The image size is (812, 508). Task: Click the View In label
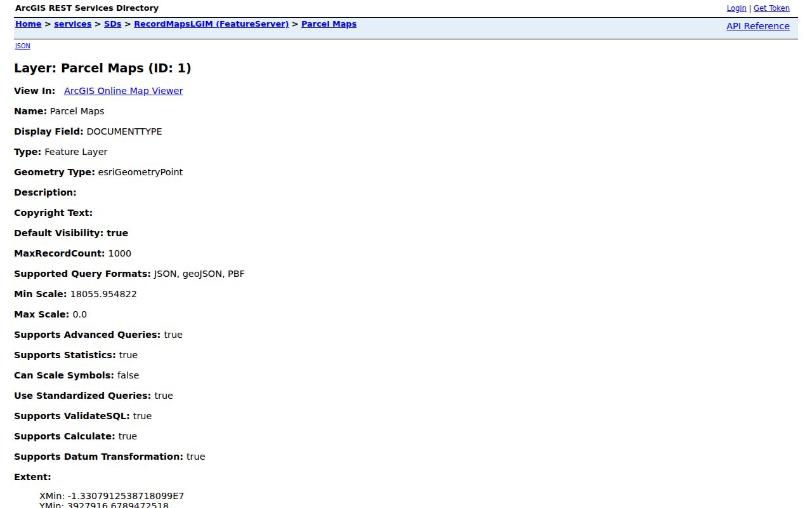[34, 91]
